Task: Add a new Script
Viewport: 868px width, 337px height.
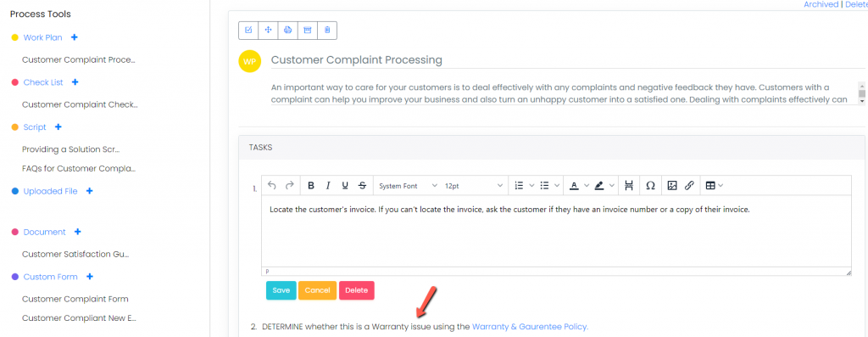Action: pyautogui.click(x=58, y=127)
